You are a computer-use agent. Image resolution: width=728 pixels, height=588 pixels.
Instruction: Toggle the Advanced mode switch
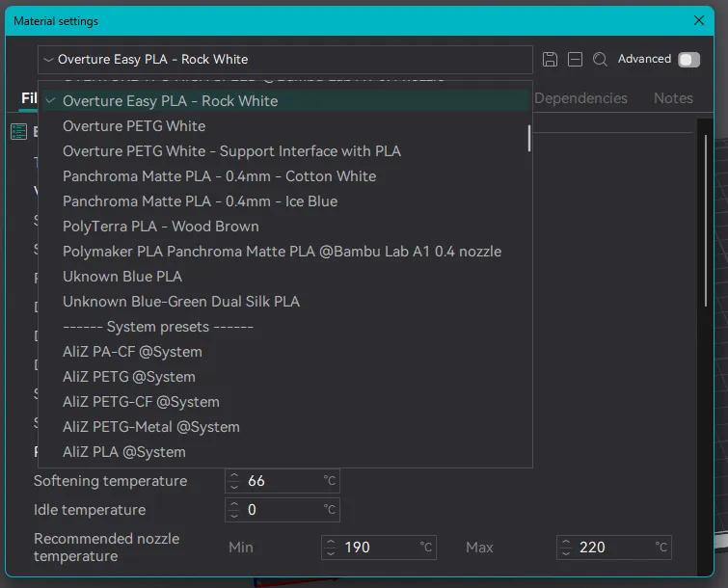tap(688, 60)
